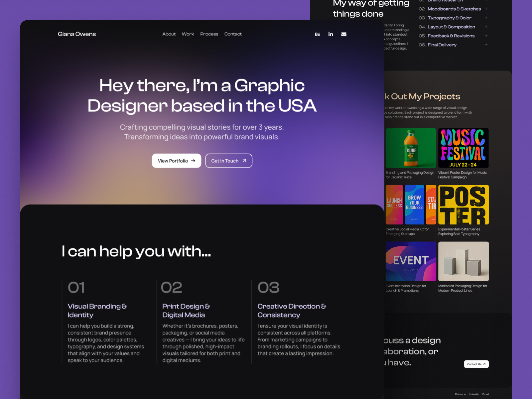Click the Giana Owens logo

point(77,34)
